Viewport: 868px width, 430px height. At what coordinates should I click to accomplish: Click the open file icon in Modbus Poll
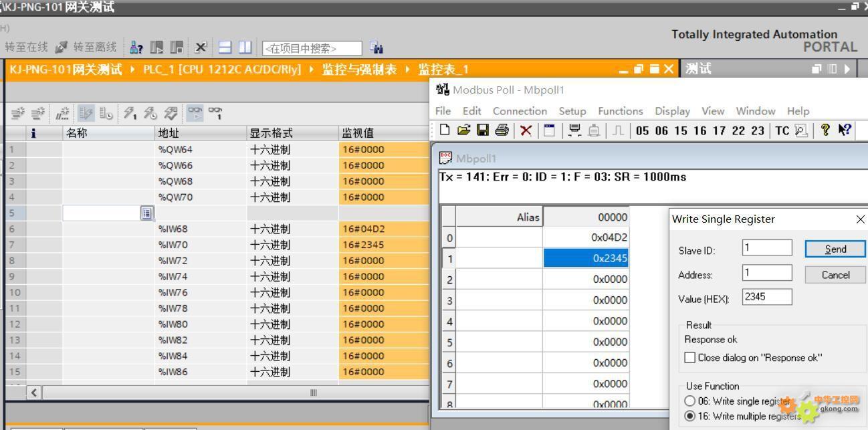(463, 130)
